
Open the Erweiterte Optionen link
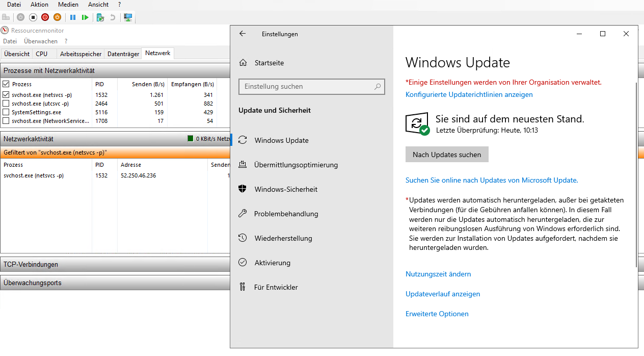point(437,314)
